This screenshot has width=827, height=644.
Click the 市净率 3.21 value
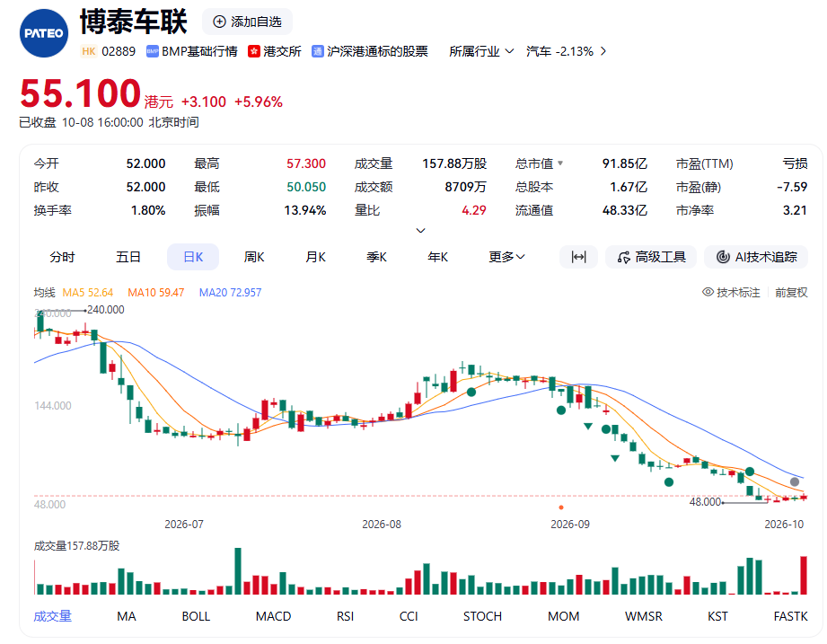[x=795, y=210]
